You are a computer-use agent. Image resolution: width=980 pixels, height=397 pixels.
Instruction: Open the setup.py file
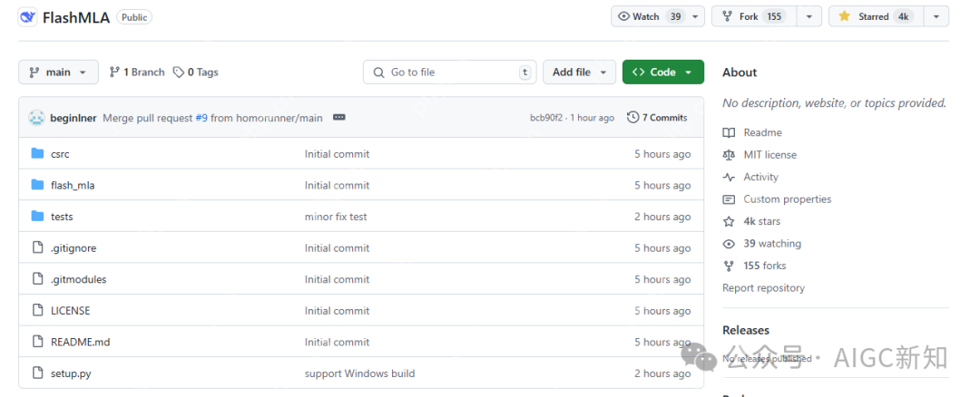[71, 373]
